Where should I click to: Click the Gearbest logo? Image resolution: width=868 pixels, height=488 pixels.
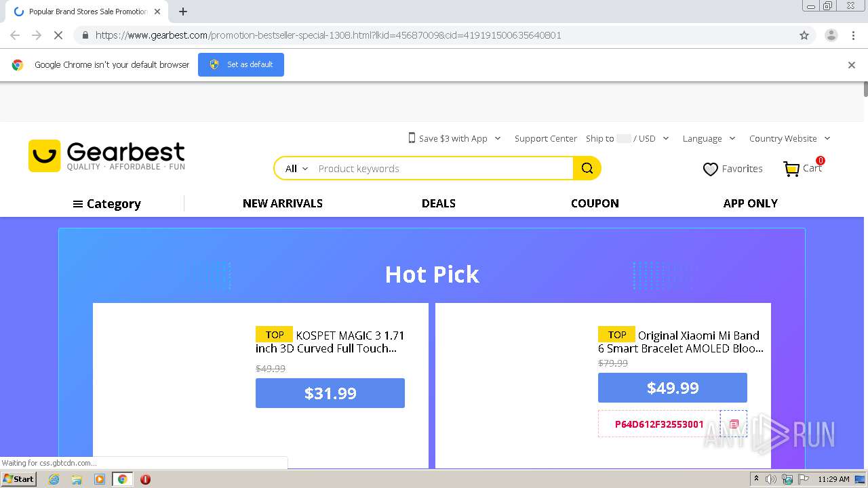pyautogui.click(x=106, y=156)
